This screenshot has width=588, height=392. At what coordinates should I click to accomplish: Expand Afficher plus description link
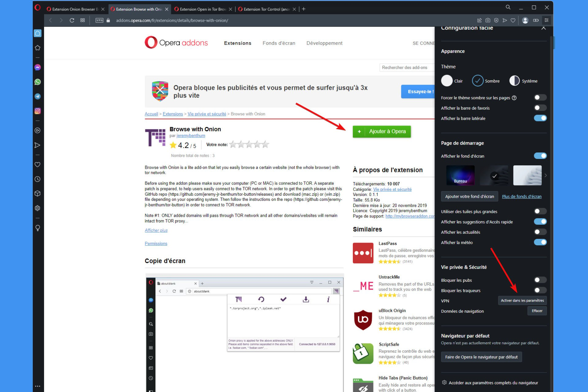(156, 231)
